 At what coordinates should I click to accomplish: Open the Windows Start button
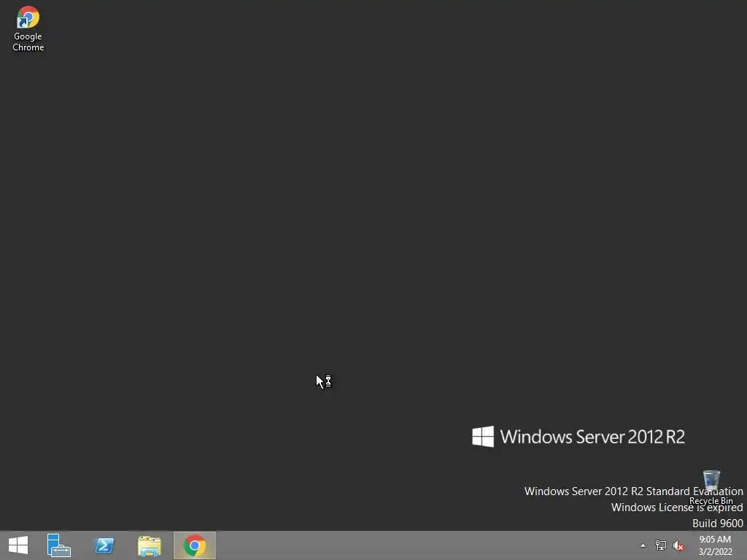tap(18, 545)
